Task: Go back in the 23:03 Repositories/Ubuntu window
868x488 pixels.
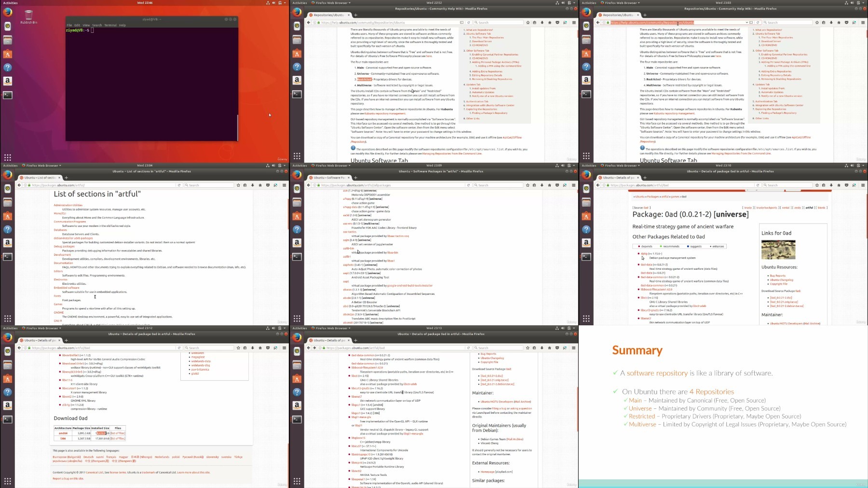Action: pos(598,22)
